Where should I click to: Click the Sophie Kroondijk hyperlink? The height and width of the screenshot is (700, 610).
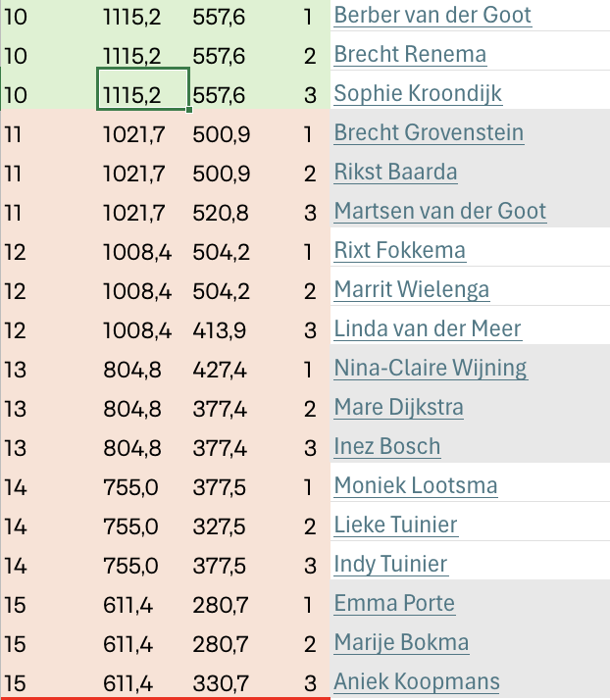[x=418, y=94]
